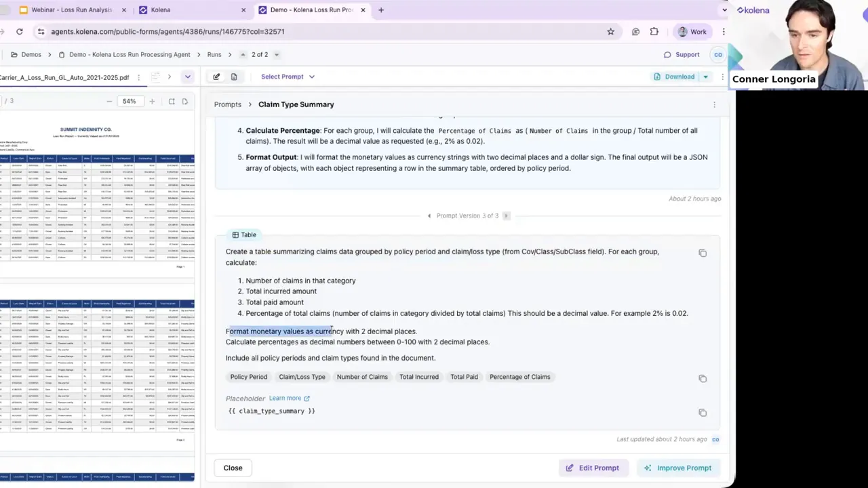This screenshot has width=868, height=488.
Task: Reload the page
Action: (20, 31)
